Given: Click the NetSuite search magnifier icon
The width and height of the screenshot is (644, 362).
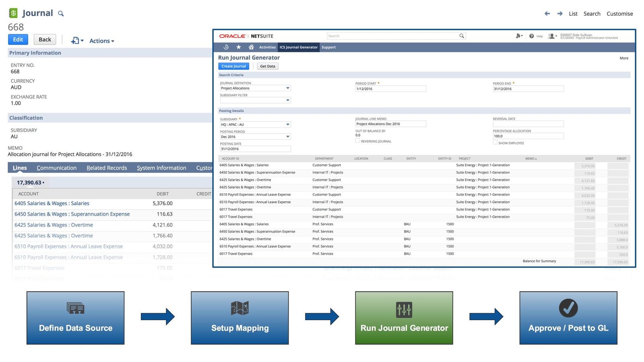Looking at the screenshot, I should tap(462, 36).
